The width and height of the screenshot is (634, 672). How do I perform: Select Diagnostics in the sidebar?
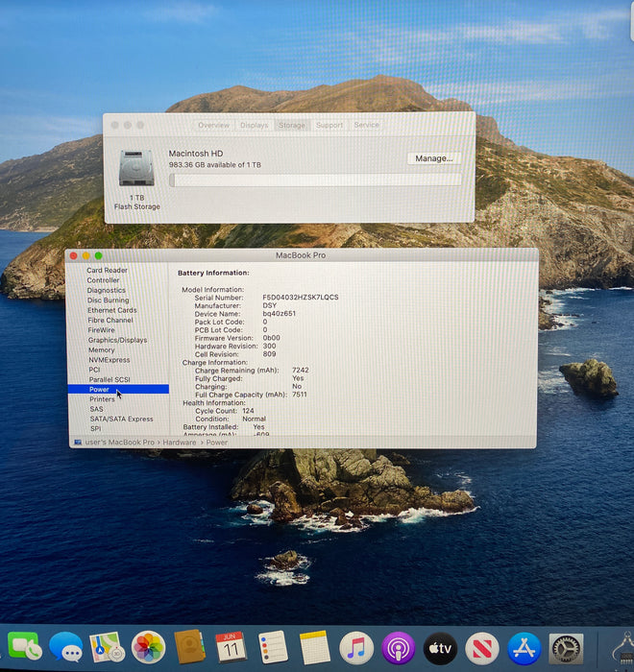tap(106, 290)
